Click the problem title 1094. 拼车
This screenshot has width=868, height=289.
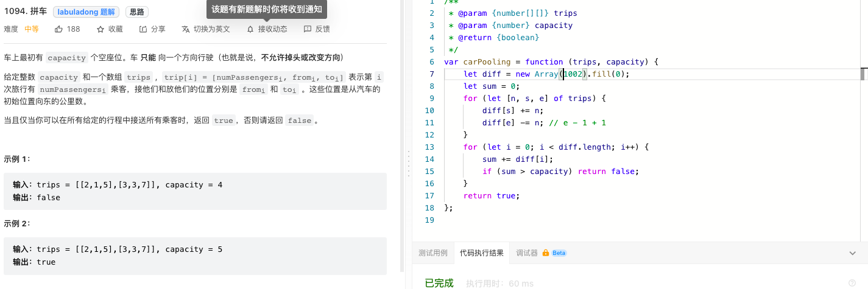pos(25,12)
